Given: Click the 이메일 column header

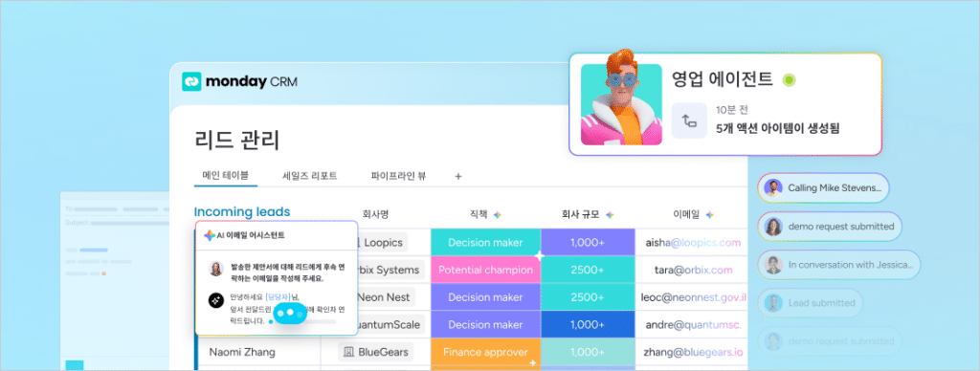Looking at the screenshot, I should 686,214.
